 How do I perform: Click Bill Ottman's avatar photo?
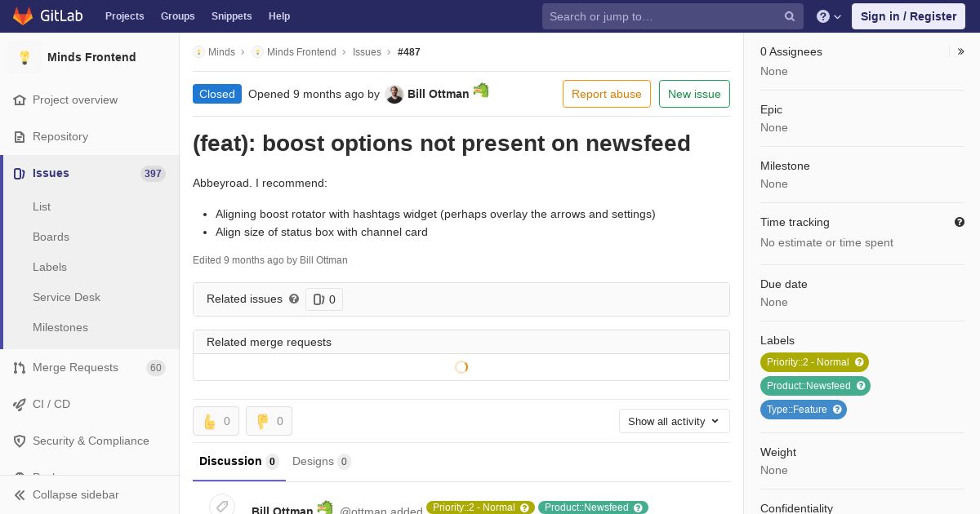tap(394, 95)
